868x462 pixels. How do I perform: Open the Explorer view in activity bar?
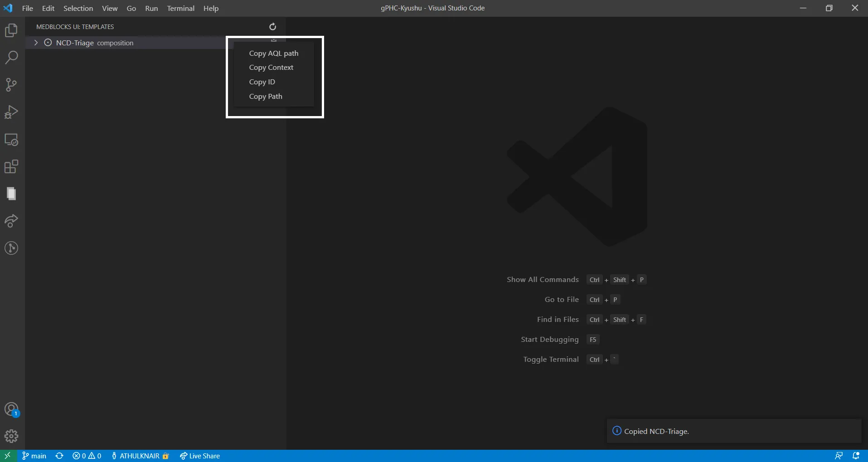click(x=11, y=30)
